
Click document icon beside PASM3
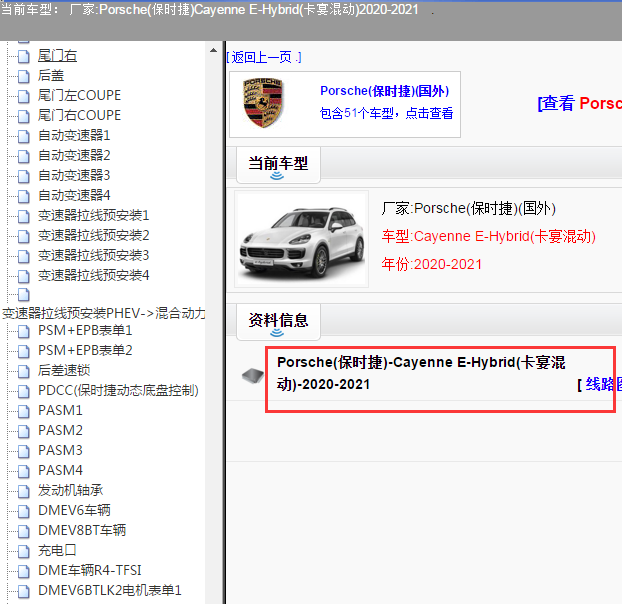tap(24, 451)
